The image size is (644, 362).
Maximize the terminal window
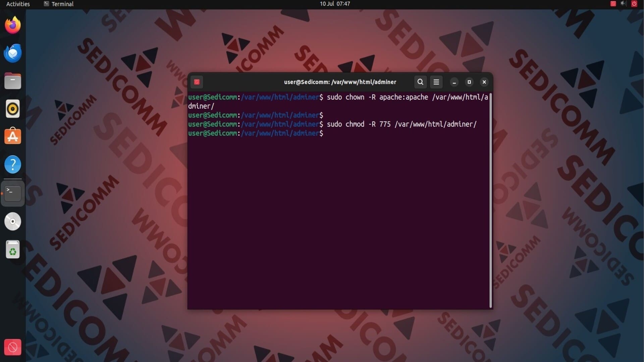[469, 82]
